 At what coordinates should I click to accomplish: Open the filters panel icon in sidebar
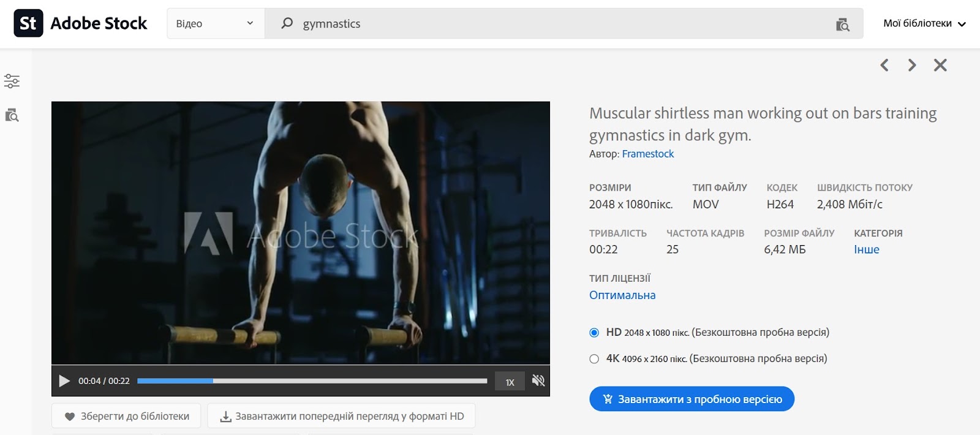[x=12, y=81]
